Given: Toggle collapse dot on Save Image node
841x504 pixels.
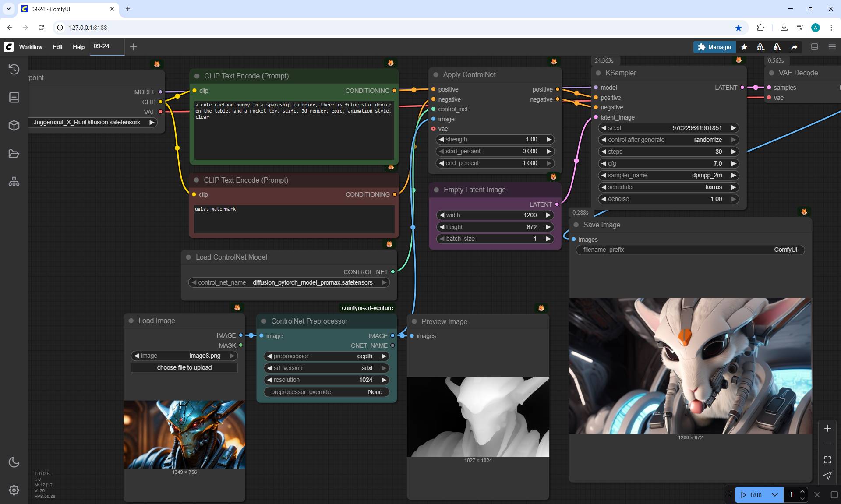Looking at the screenshot, I should pyautogui.click(x=576, y=225).
